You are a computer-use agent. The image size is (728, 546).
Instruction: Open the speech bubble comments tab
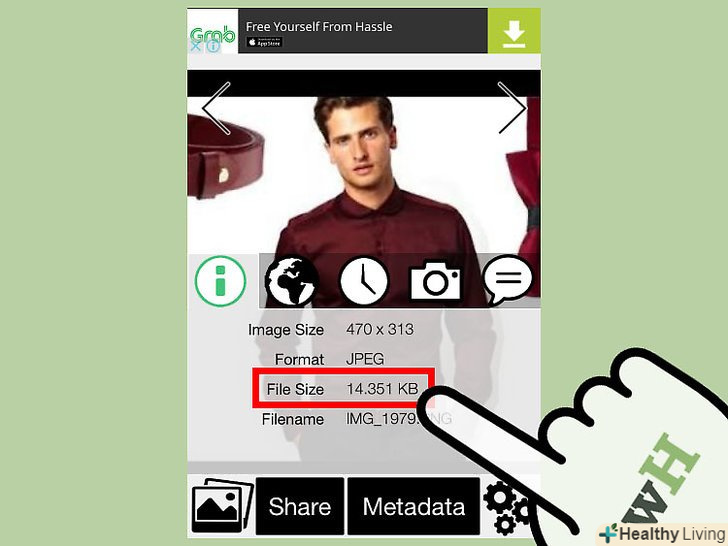(508, 280)
